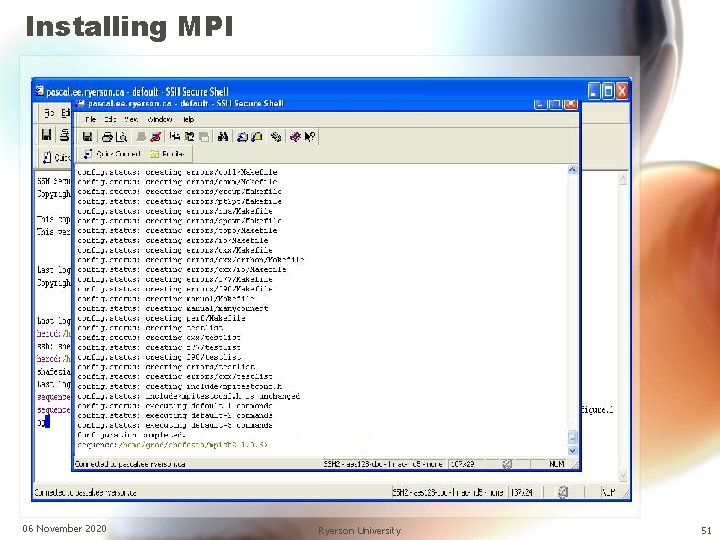Open the New File Transfer Window icon
The height and width of the screenshot is (540, 720).
coord(257,136)
